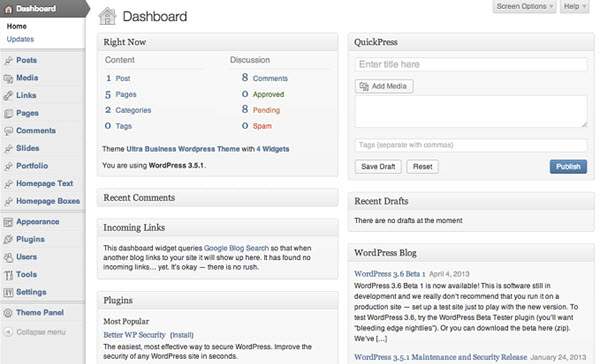Click the Media library icon
This screenshot has height=364, width=600.
8,78
